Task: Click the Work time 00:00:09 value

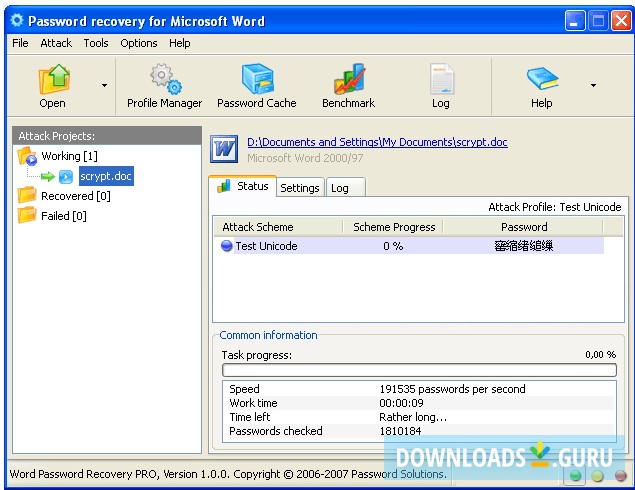Action: [401, 403]
